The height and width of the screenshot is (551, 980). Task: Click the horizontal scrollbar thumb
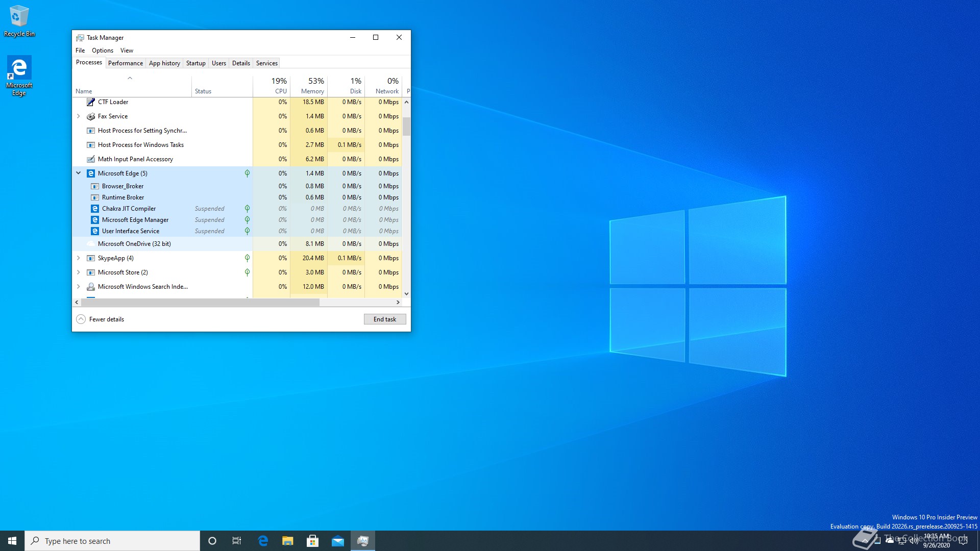pyautogui.click(x=200, y=303)
